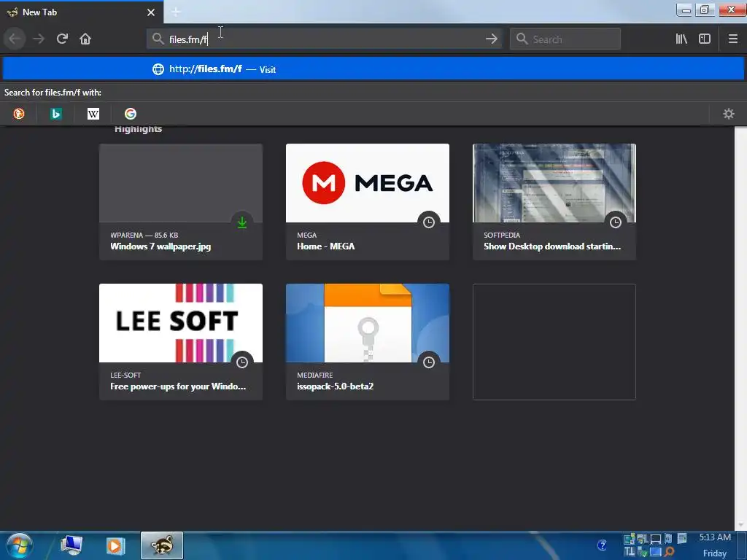
Task: Open new tab with plus button
Action: tap(176, 12)
